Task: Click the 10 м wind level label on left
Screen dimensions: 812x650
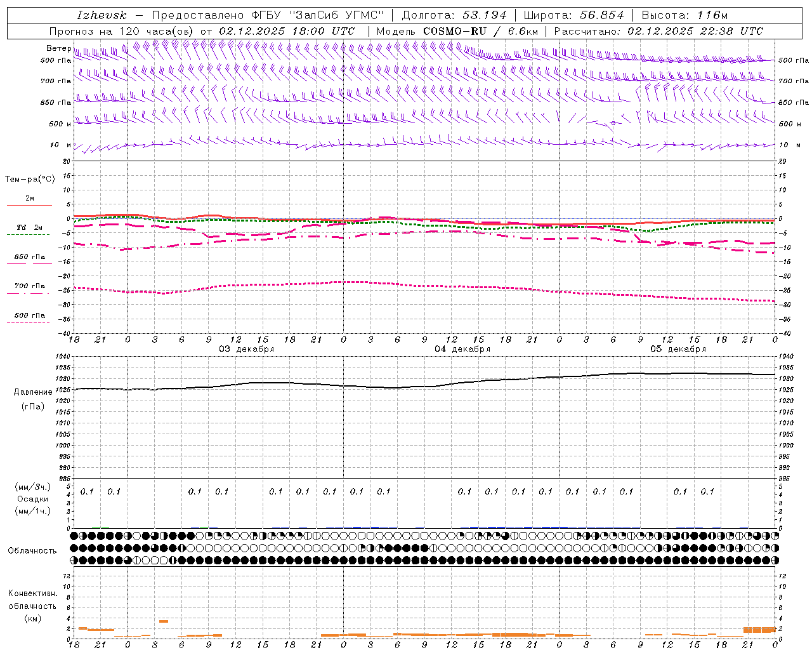Action: [60, 145]
